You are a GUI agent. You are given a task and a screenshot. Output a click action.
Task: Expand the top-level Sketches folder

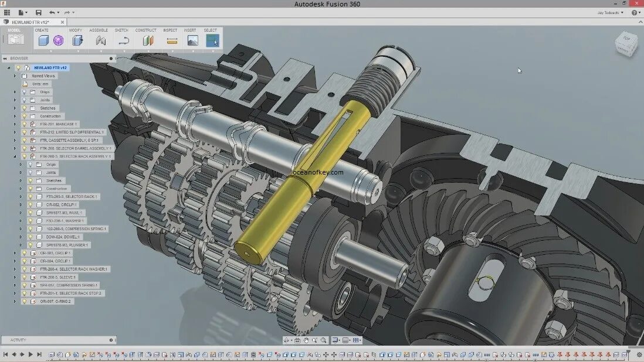coord(15,108)
